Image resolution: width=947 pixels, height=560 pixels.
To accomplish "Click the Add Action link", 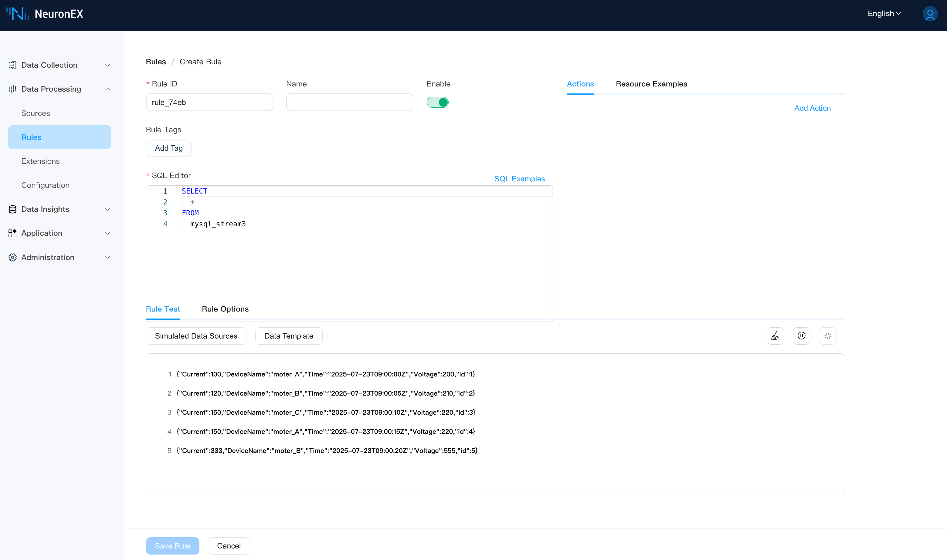I will tap(812, 108).
